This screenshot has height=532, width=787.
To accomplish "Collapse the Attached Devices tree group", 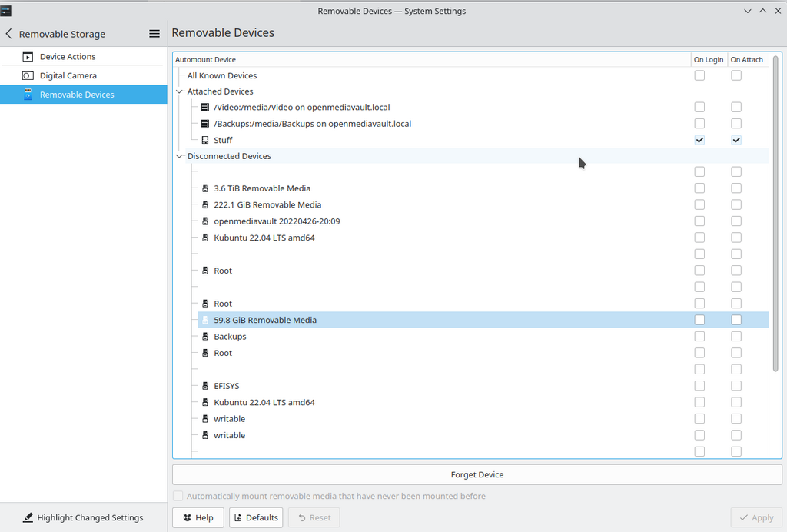I will 180,91.
